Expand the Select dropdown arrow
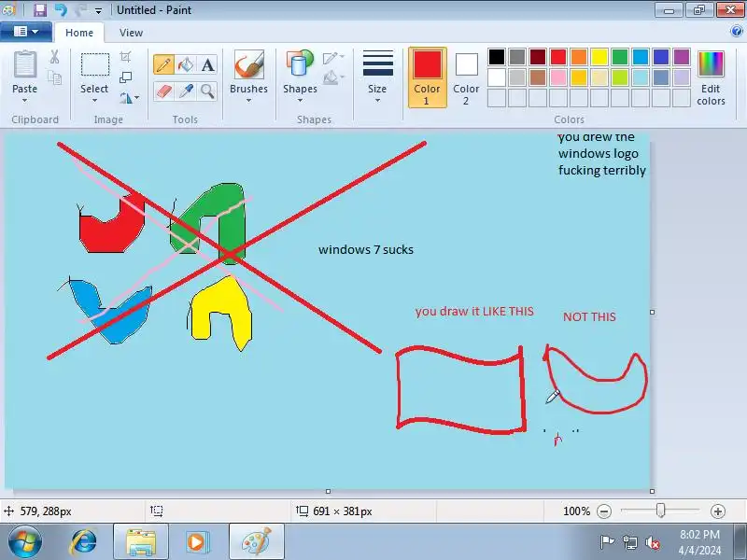Image resolution: width=747 pixels, height=560 pixels. tap(94, 101)
